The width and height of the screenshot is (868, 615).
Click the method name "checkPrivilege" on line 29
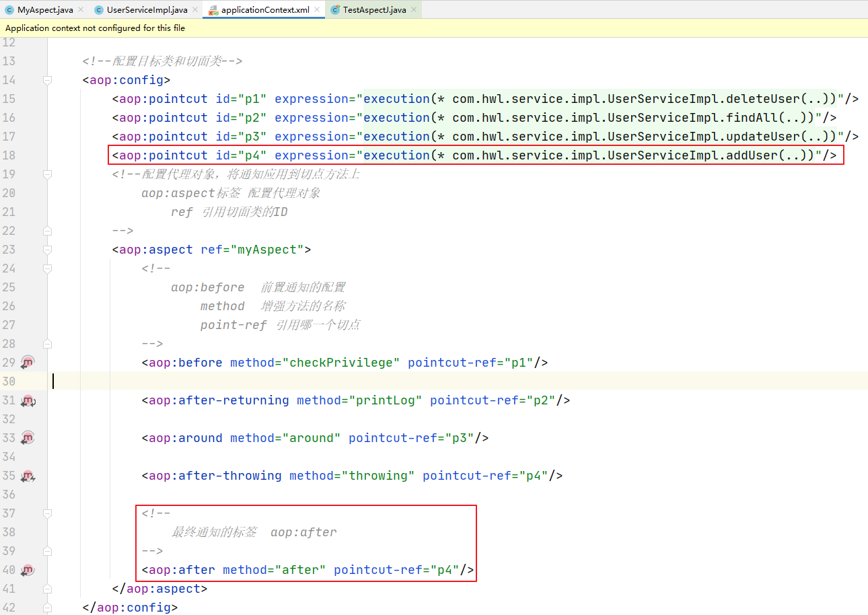341,363
